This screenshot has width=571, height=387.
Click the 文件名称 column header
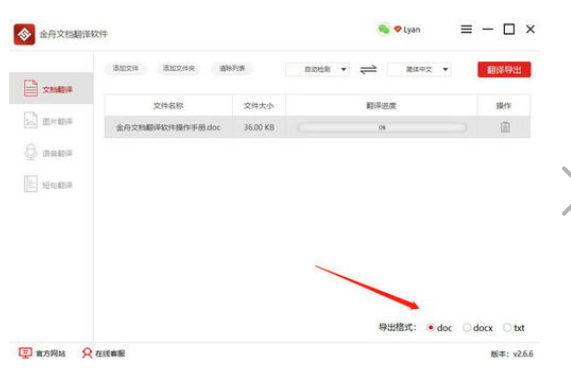(x=168, y=106)
